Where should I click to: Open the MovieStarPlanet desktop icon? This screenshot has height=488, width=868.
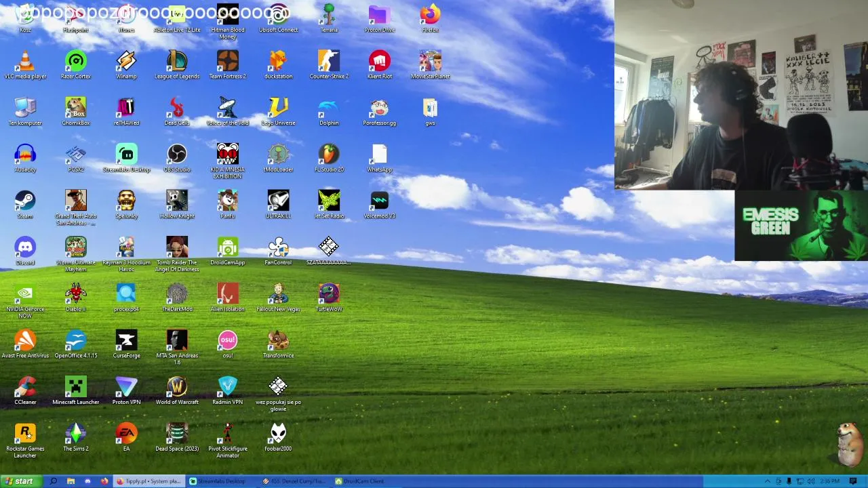430,65
